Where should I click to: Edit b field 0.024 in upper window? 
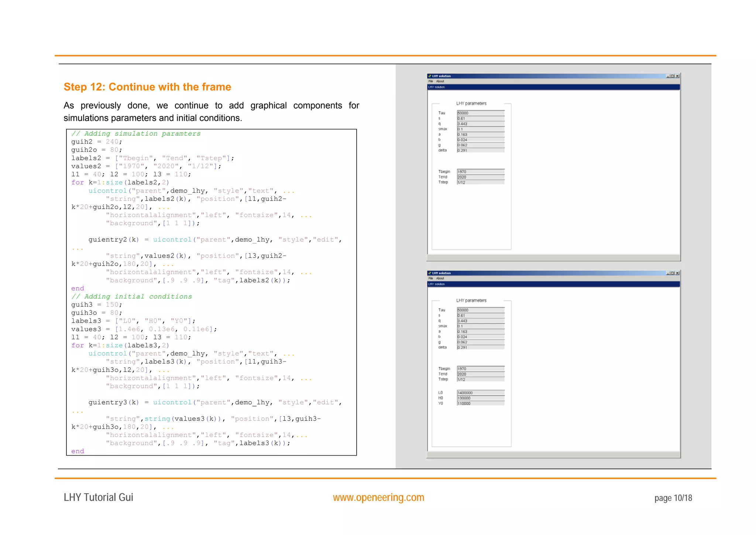481,140
